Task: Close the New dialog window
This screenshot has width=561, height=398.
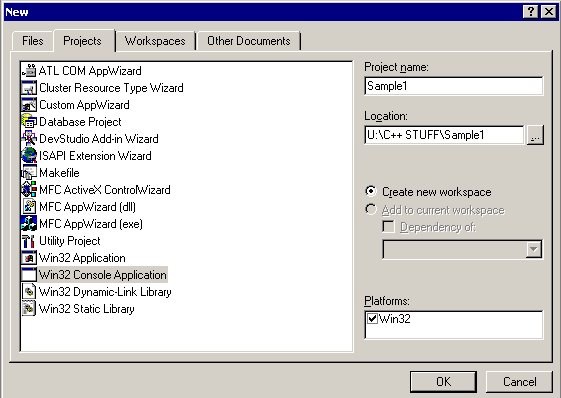Action: point(548,12)
